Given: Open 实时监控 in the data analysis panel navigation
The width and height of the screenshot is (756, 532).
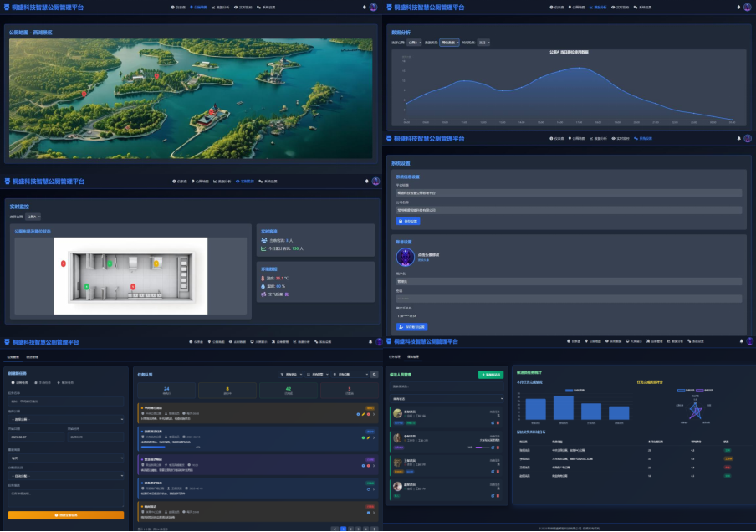Looking at the screenshot, I should coord(621,8).
